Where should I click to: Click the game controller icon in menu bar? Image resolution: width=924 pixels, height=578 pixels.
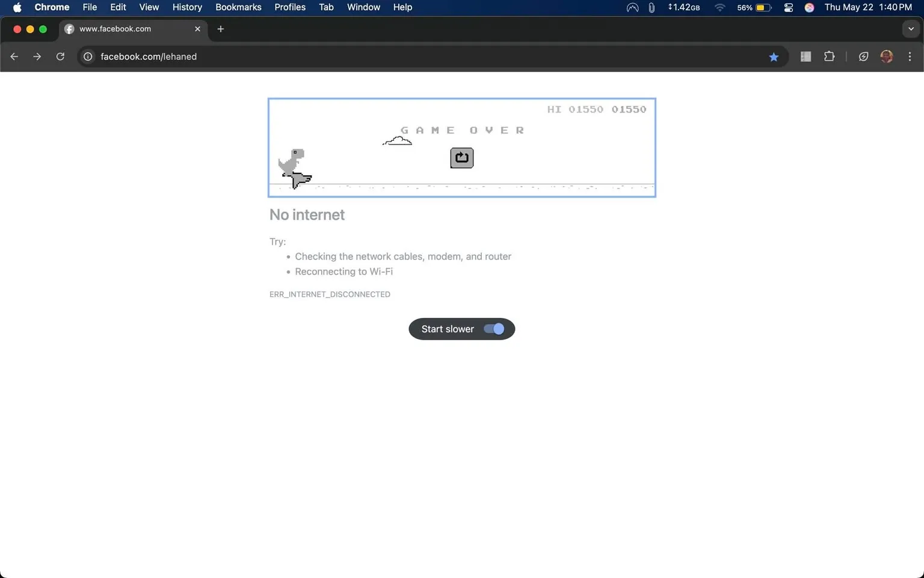pos(632,8)
